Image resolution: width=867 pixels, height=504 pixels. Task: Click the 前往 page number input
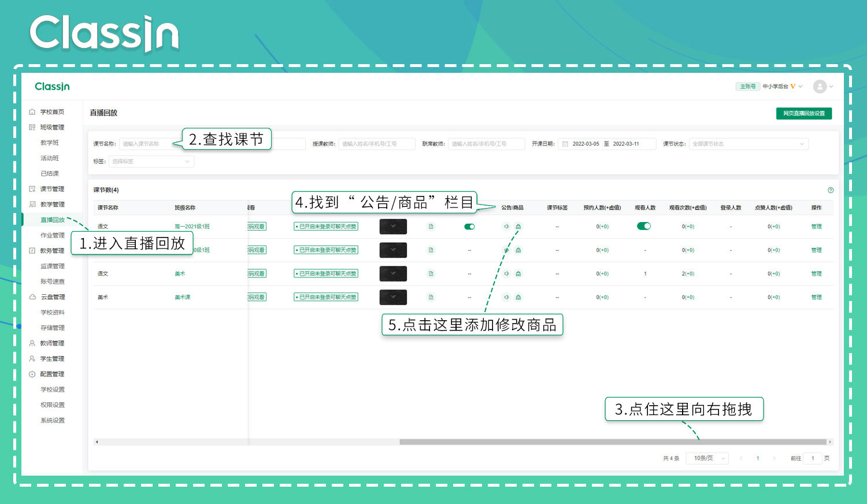[x=813, y=458]
